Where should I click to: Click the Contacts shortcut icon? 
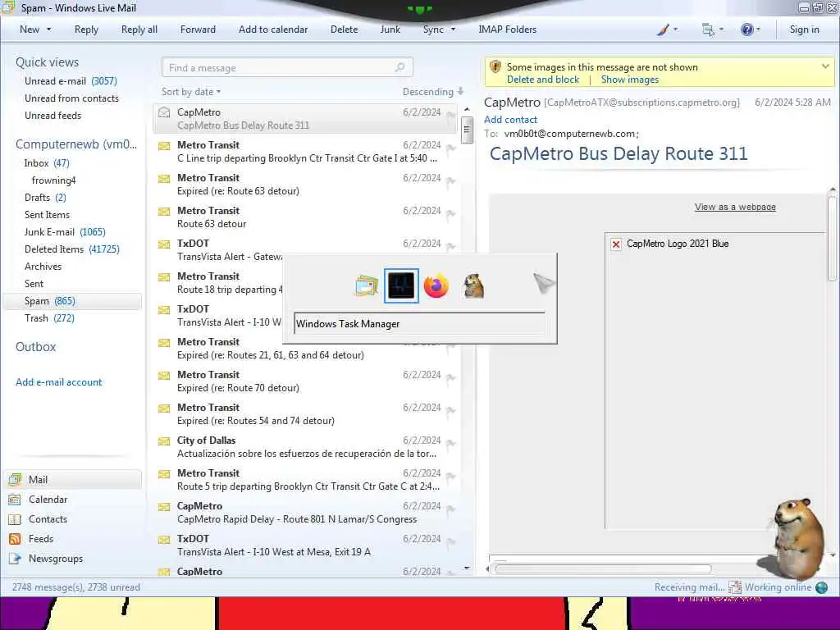[x=15, y=519]
